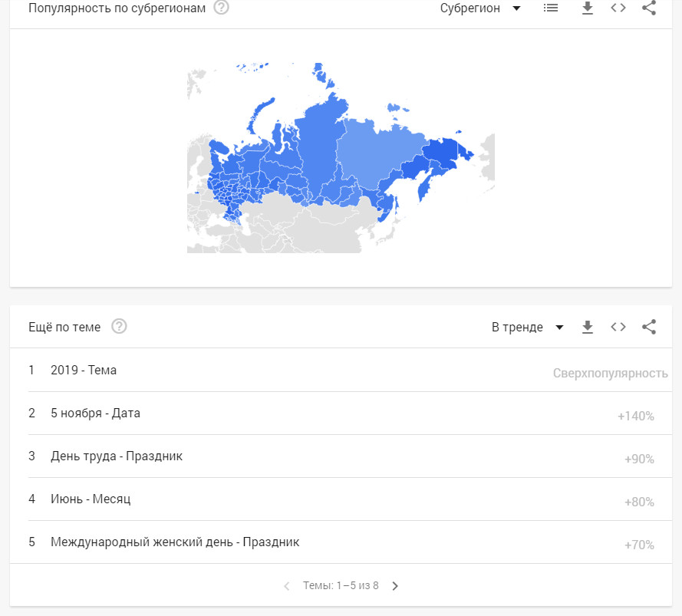Get embed code for subregion map

point(618,8)
